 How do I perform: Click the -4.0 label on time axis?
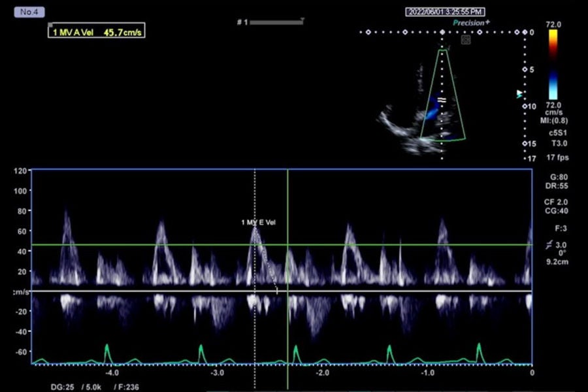pos(112,373)
